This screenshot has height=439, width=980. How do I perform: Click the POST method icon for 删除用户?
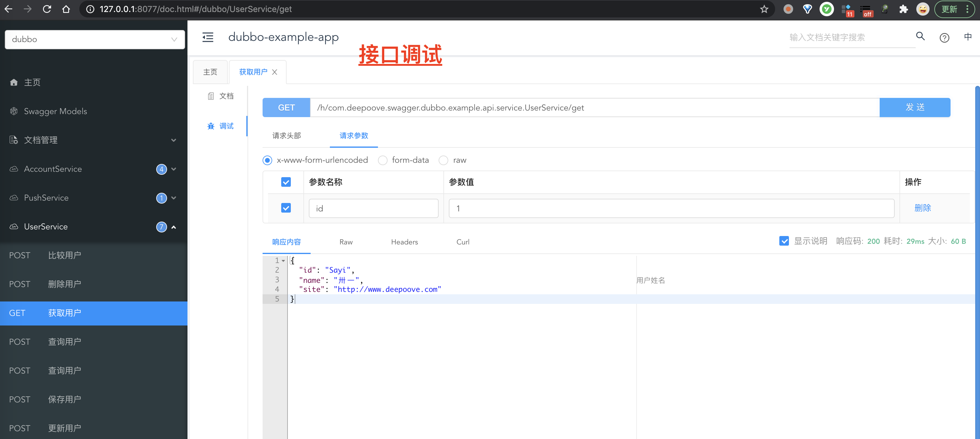[x=19, y=283]
